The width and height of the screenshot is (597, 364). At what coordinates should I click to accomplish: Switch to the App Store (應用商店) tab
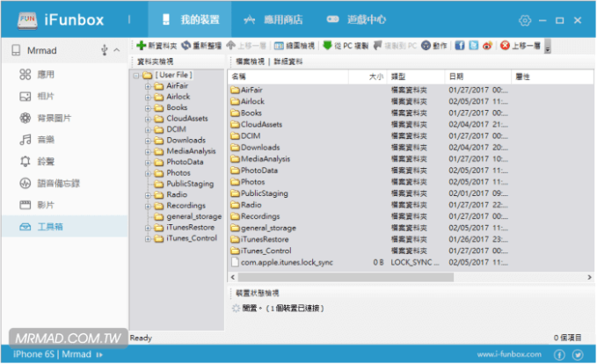click(x=273, y=19)
